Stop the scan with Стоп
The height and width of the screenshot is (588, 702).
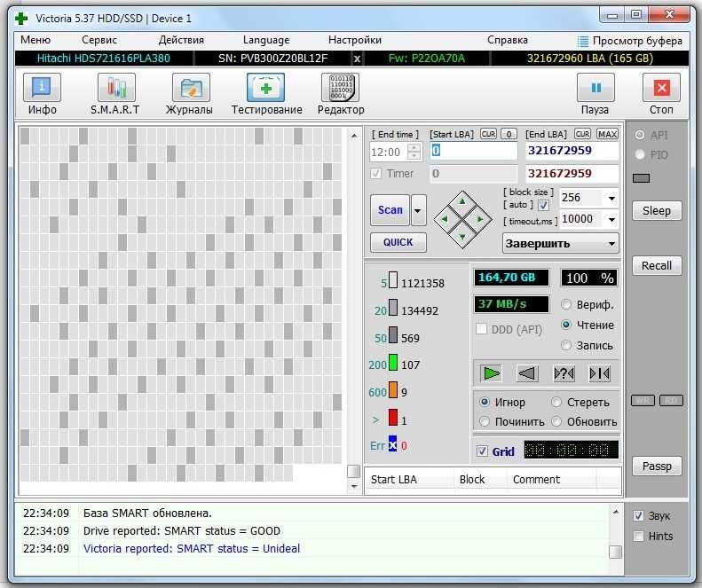click(661, 94)
